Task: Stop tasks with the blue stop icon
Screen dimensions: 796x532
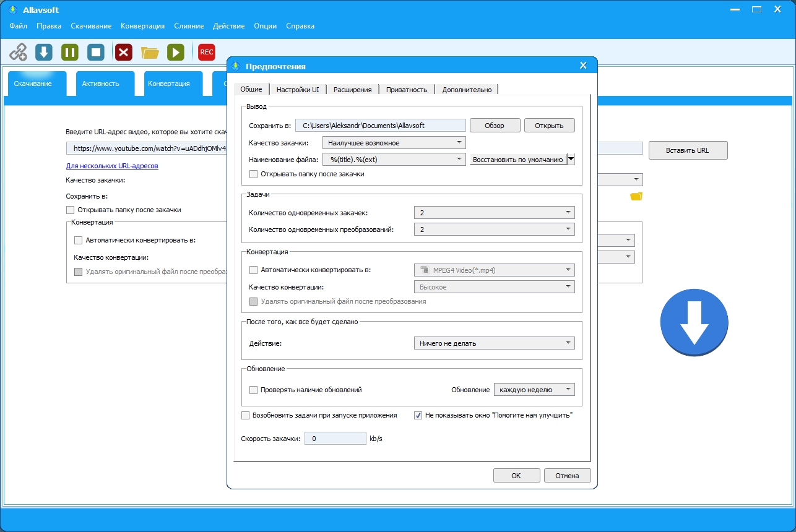Action: click(x=96, y=52)
